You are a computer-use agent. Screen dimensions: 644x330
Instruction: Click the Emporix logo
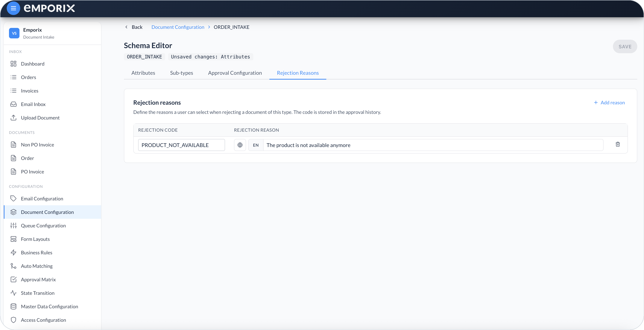49,8
